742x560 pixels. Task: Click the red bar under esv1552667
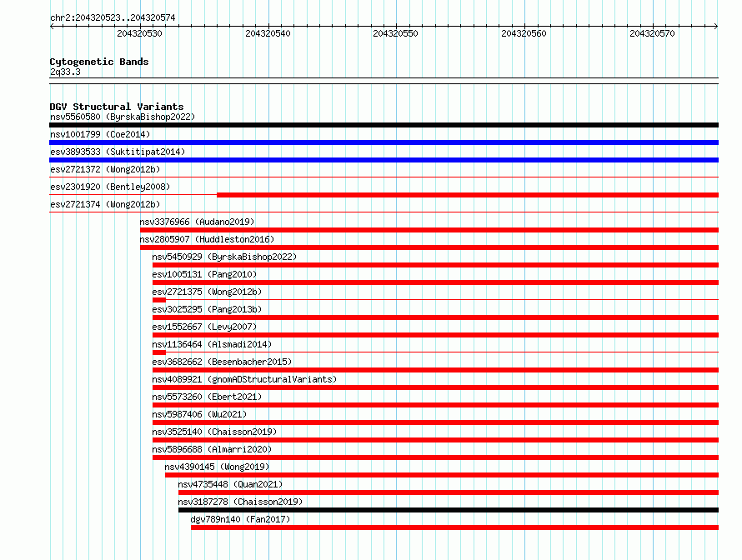click(x=435, y=335)
